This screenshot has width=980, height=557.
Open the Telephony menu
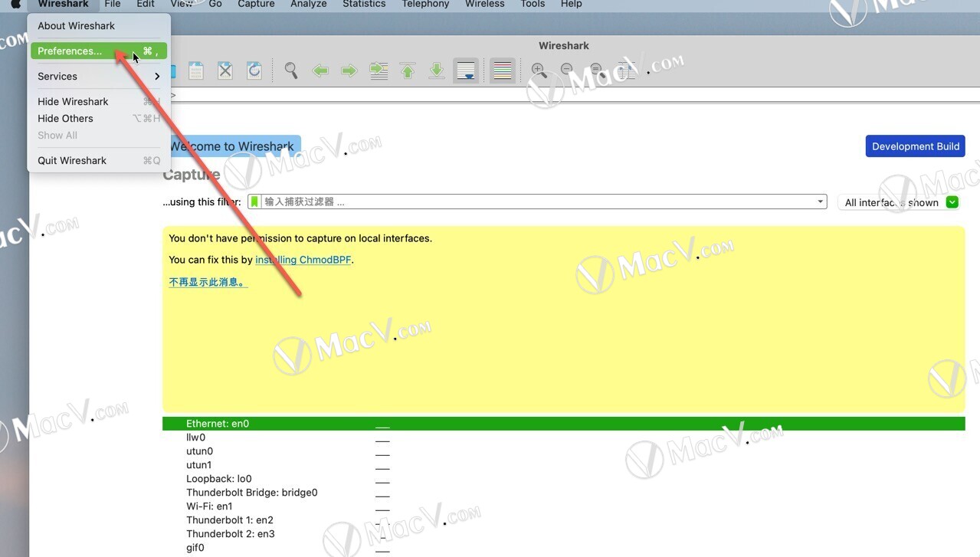(x=425, y=4)
